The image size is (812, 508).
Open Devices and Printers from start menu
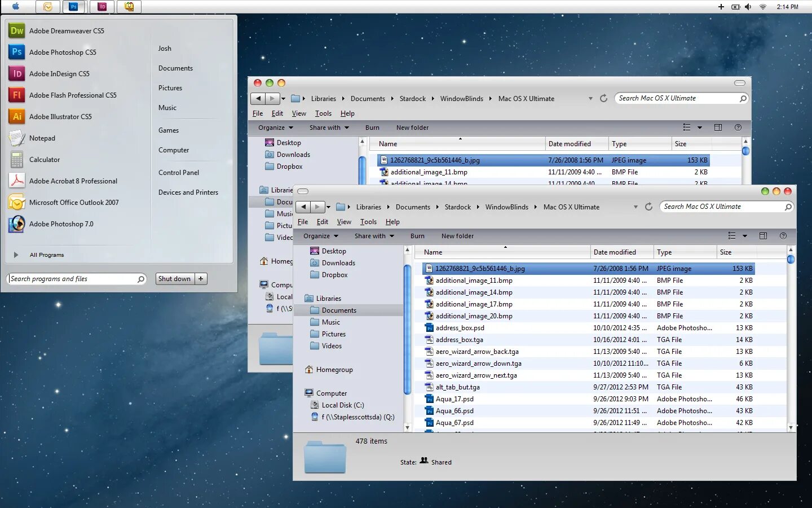coord(188,192)
